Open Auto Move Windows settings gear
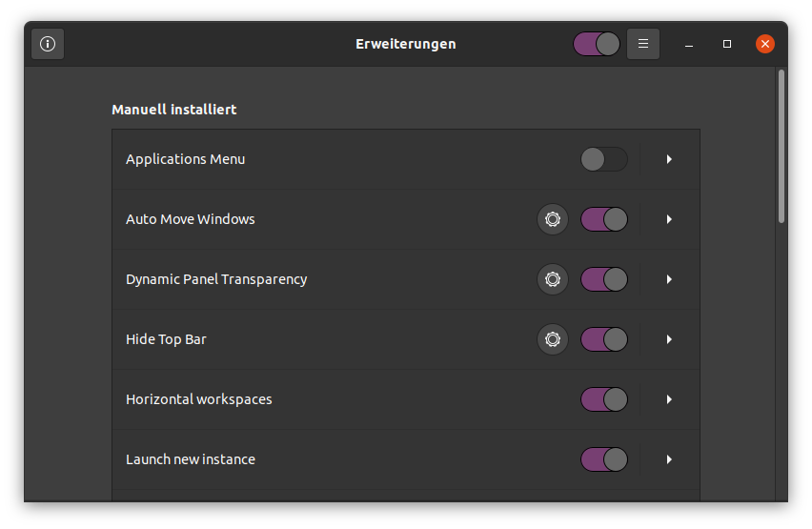Screen dimensions: 812x529 (x=552, y=219)
